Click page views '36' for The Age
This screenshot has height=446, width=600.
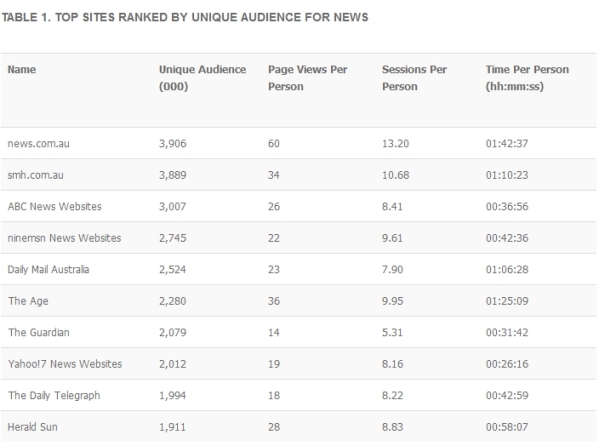click(274, 301)
